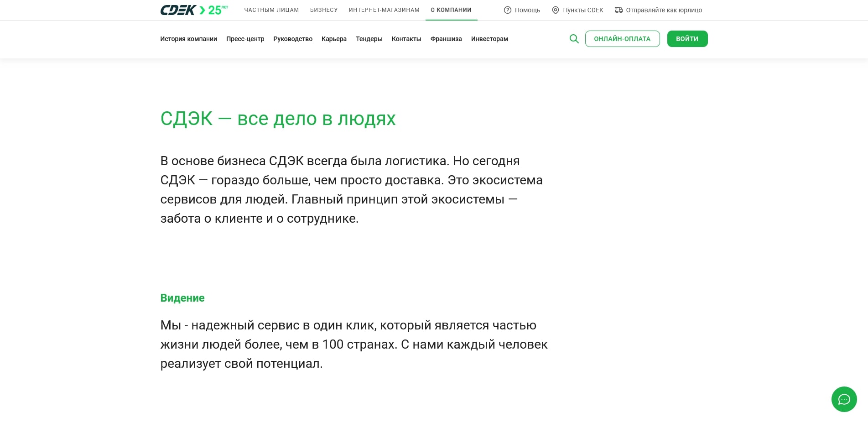Select the О компании menu item
The height and width of the screenshot is (423, 868).
click(451, 10)
